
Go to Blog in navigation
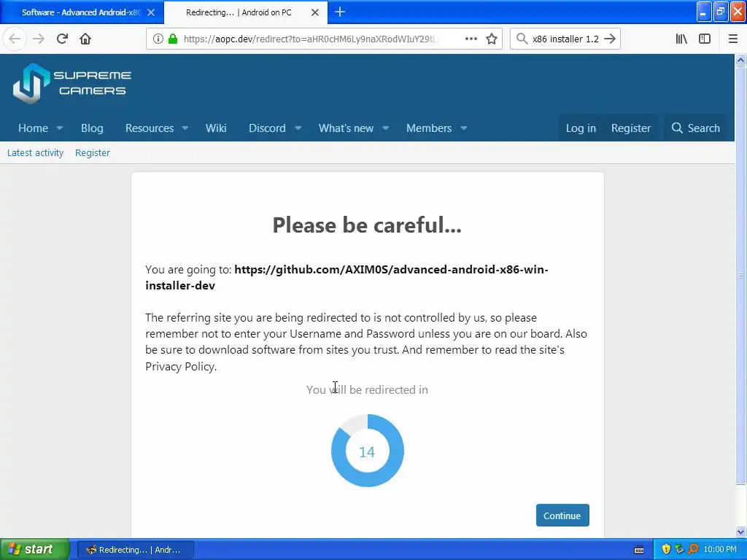92,128
